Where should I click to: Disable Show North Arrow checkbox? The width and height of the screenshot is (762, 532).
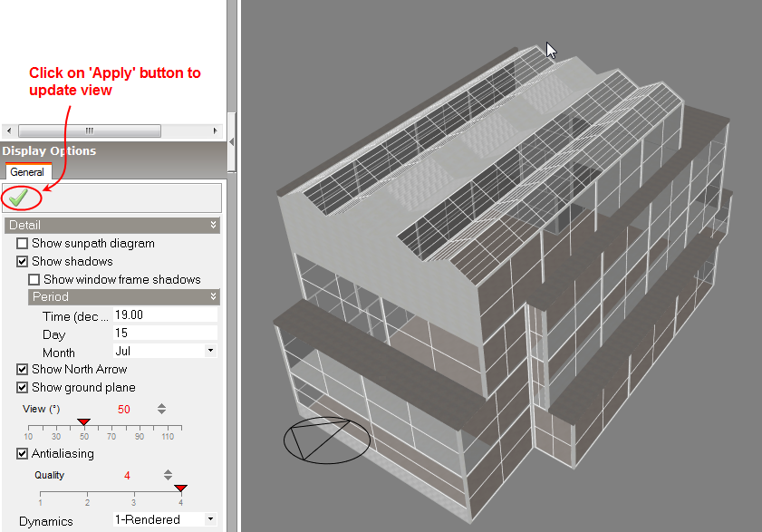(23, 370)
